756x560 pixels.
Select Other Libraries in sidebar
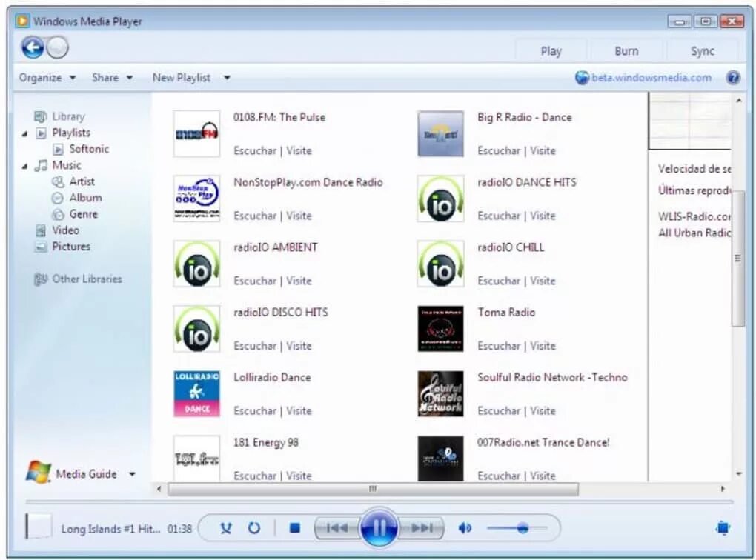(87, 279)
